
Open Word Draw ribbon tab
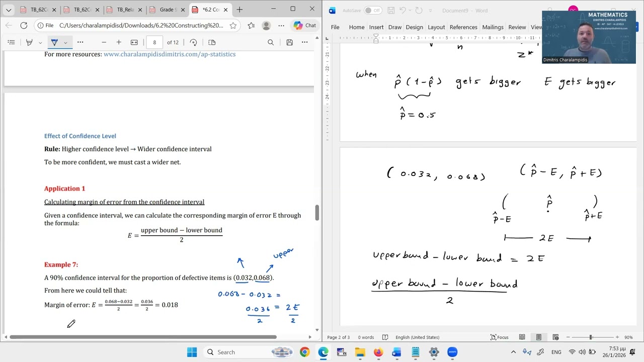(395, 27)
